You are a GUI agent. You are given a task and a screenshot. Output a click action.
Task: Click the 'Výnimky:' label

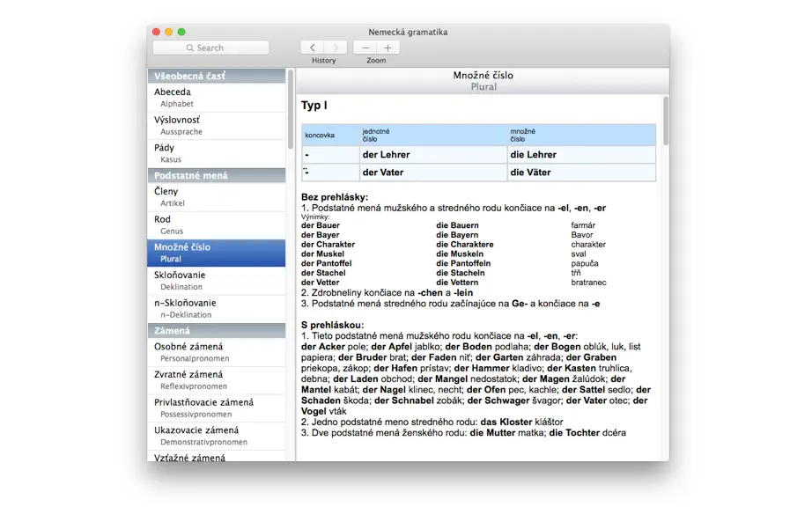pyautogui.click(x=315, y=217)
